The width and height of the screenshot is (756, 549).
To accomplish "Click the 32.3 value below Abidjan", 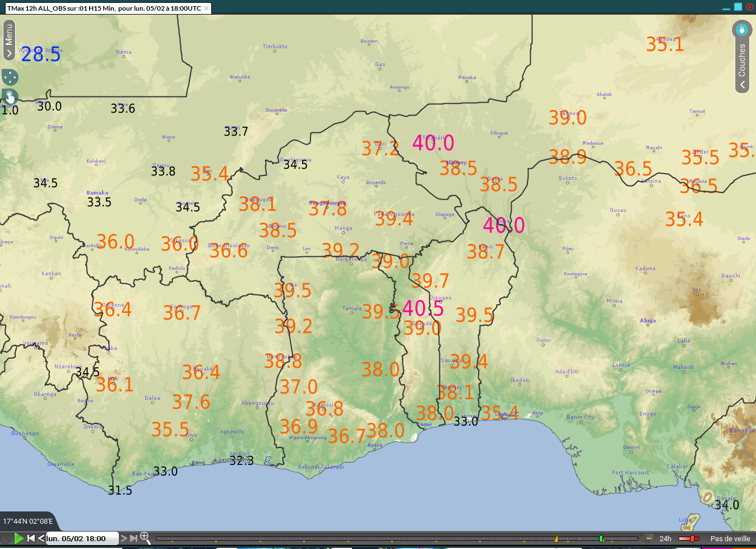I will (x=242, y=461).
